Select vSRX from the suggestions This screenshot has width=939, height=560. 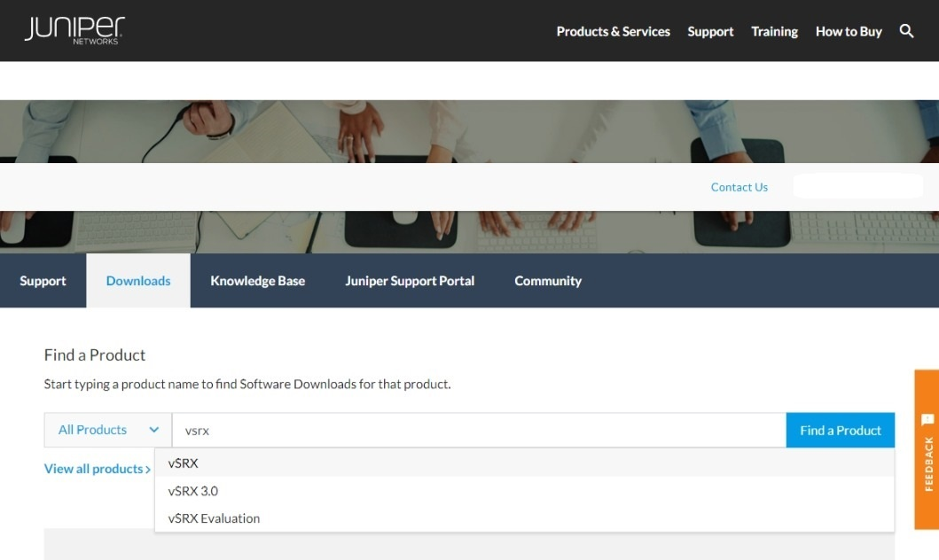[x=183, y=463]
